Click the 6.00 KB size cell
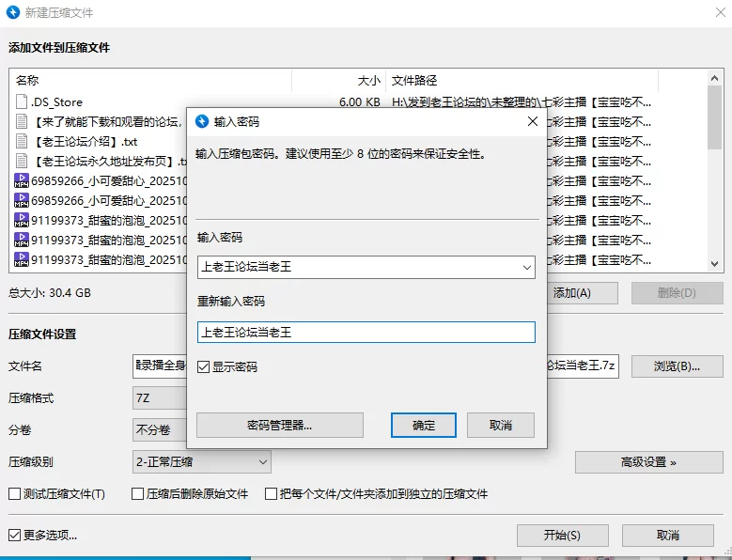 point(360,101)
